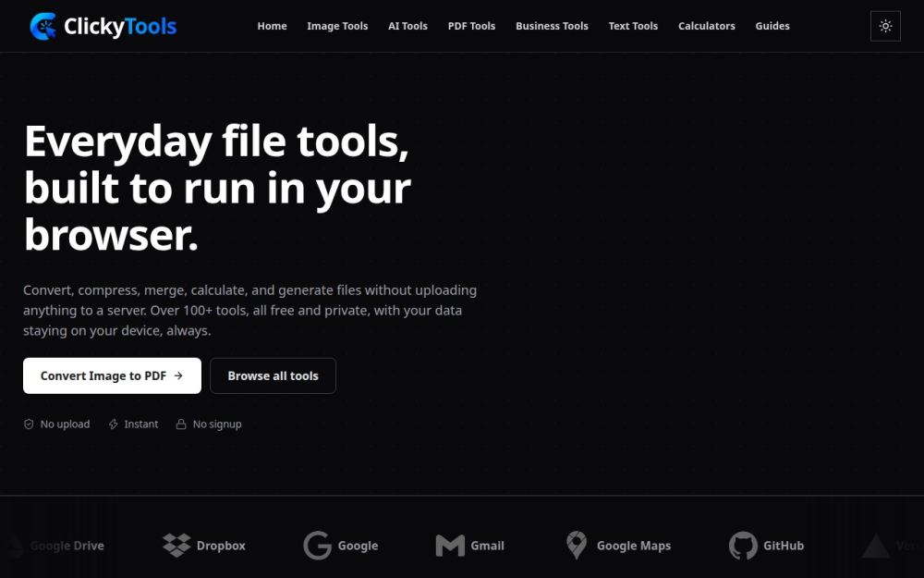Click the "Dropbox" label
Screen dimensions: 924x578
[x=221, y=546]
